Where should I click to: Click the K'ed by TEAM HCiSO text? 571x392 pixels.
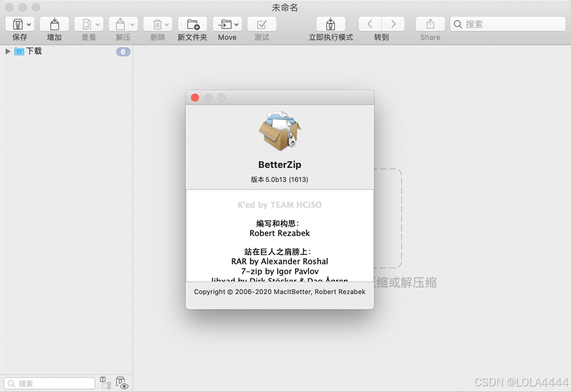coord(280,205)
